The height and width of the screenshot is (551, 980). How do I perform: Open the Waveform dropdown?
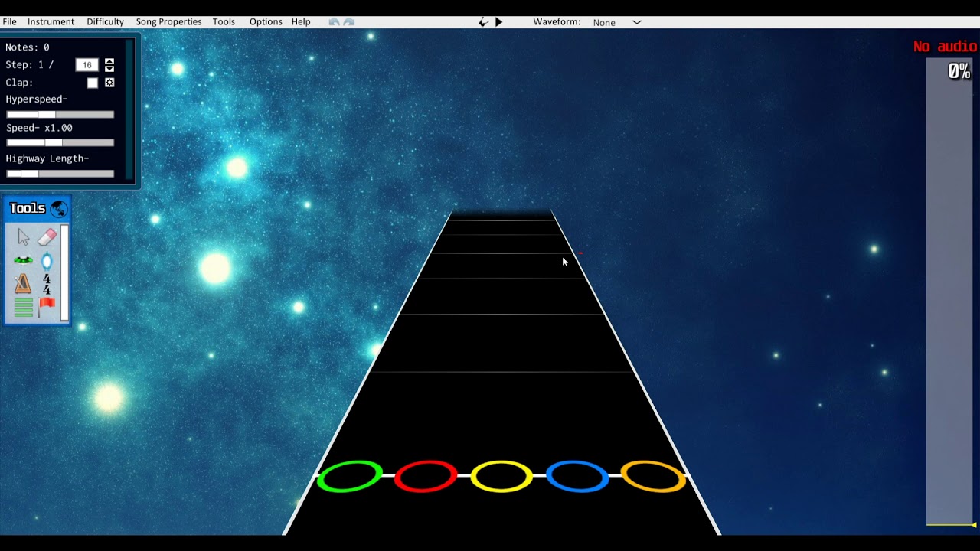click(x=617, y=22)
